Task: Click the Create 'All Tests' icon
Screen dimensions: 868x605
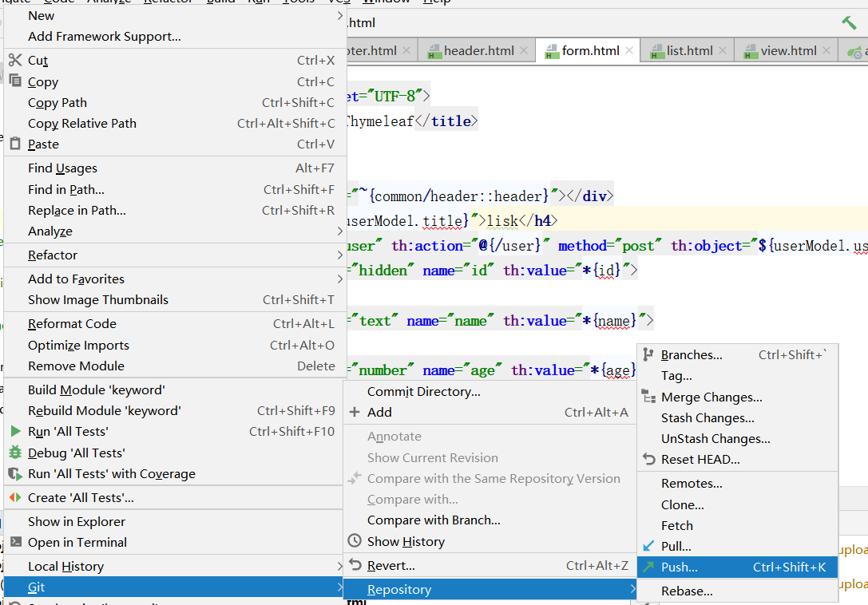Action: [15, 497]
